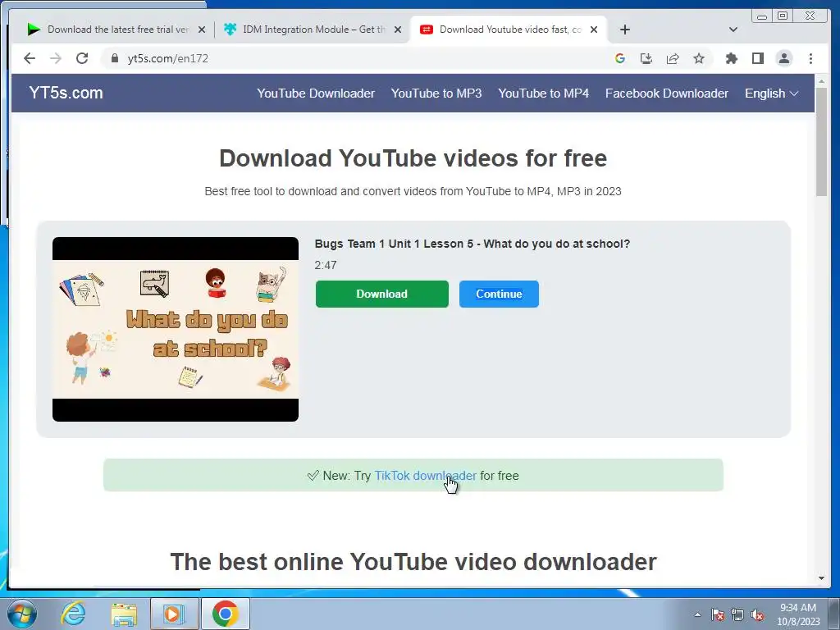Click The best online YouTube video downloader heading
This screenshot has width=840, height=630.
(x=413, y=562)
